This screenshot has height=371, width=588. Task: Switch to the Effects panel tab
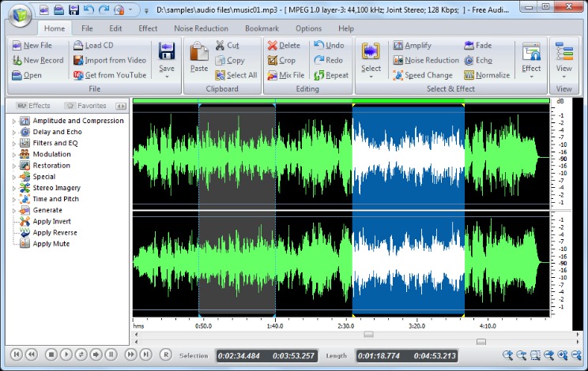(x=33, y=105)
